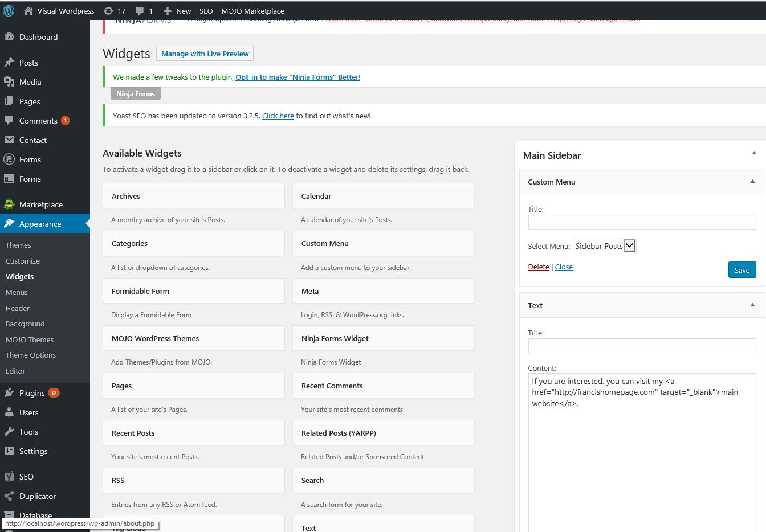Open the Editor submenu item
The image size is (766, 532).
[x=15, y=371]
